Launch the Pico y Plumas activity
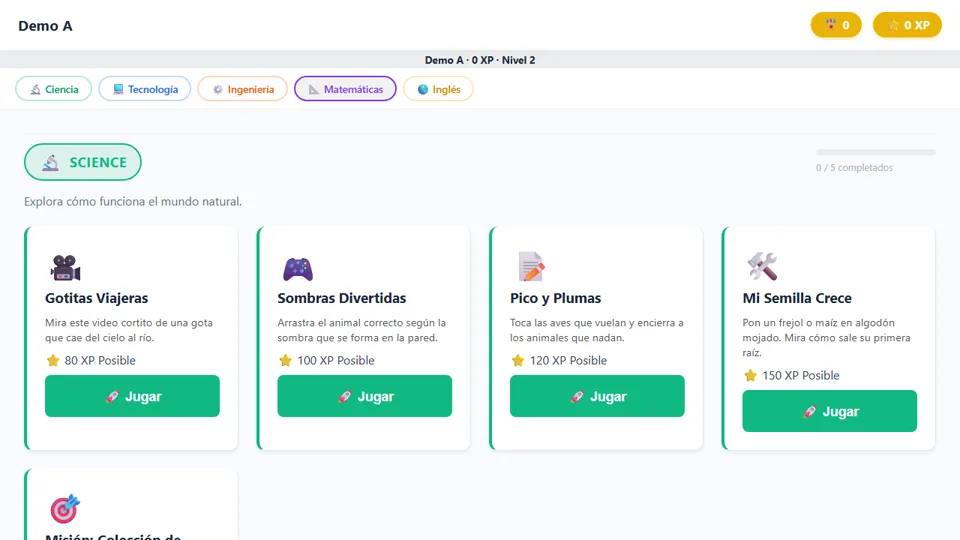This screenshot has height=540, width=960. [x=598, y=396]
